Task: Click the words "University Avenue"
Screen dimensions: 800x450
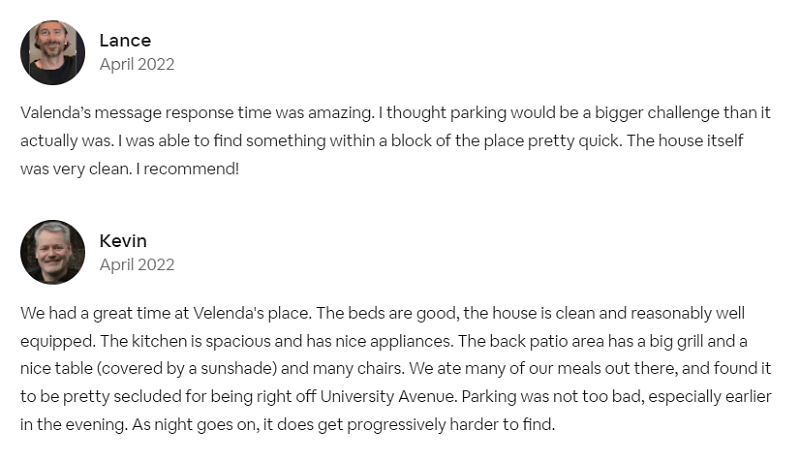Action: click(387, 396)
